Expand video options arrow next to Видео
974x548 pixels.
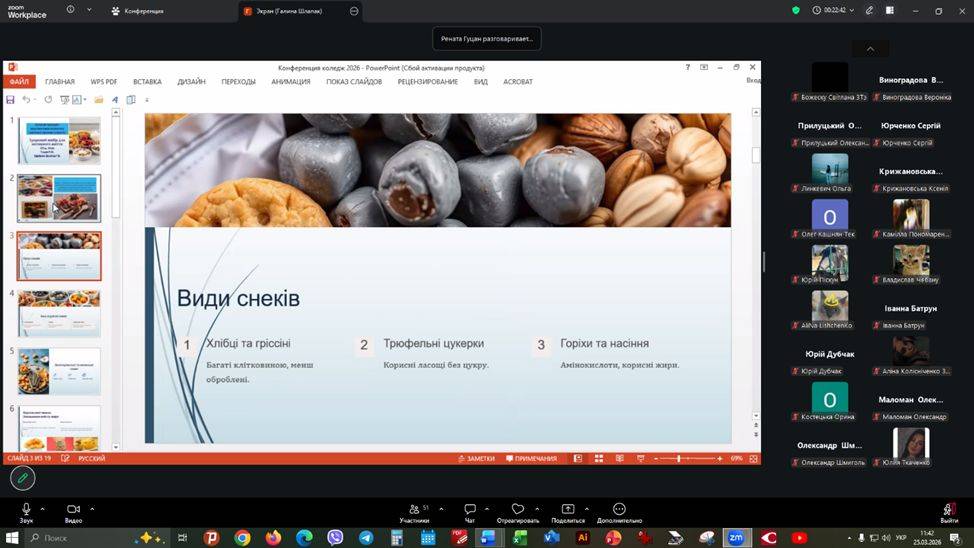[92, 508]
